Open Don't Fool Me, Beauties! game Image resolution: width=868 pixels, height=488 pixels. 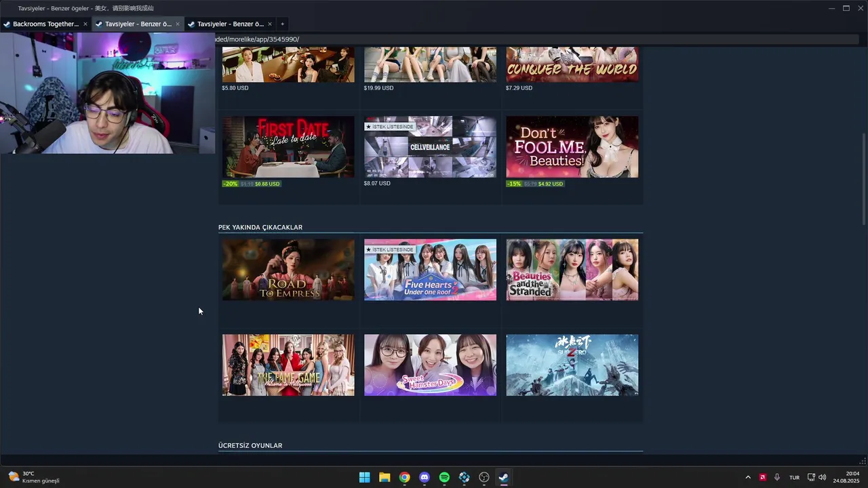(572, 147)
